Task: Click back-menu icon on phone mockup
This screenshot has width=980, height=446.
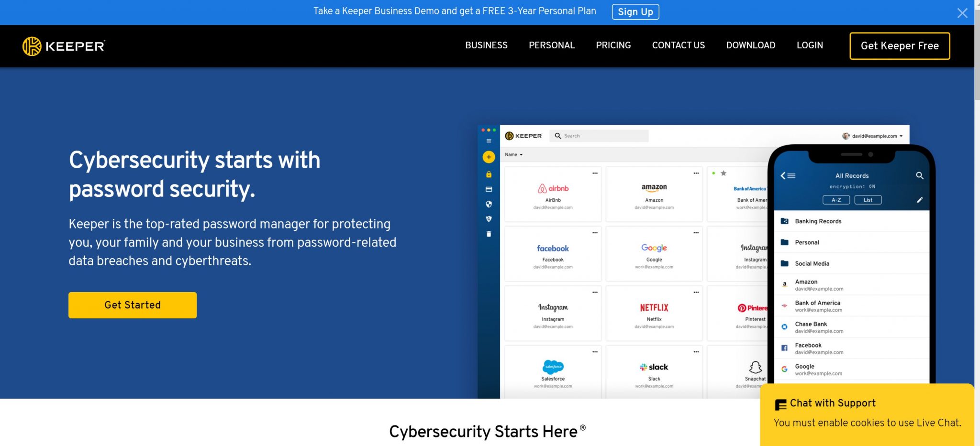Action: click(788, 175)
